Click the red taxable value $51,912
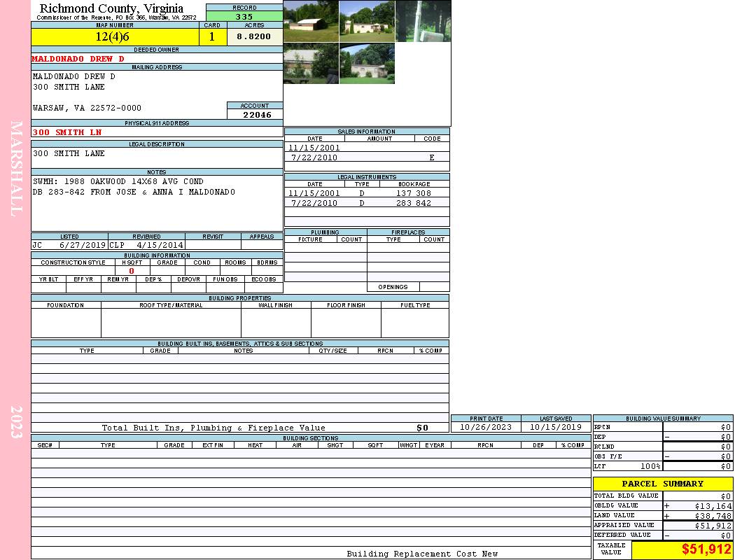 coord(706,549)
